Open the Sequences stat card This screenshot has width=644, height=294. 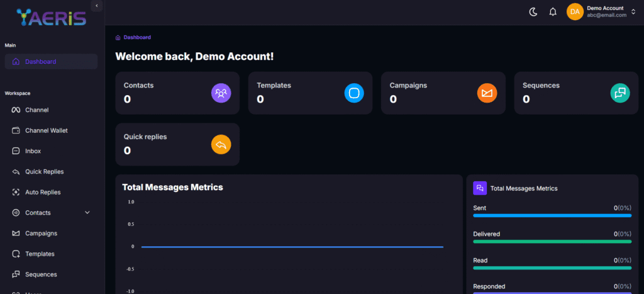(576, 93)
